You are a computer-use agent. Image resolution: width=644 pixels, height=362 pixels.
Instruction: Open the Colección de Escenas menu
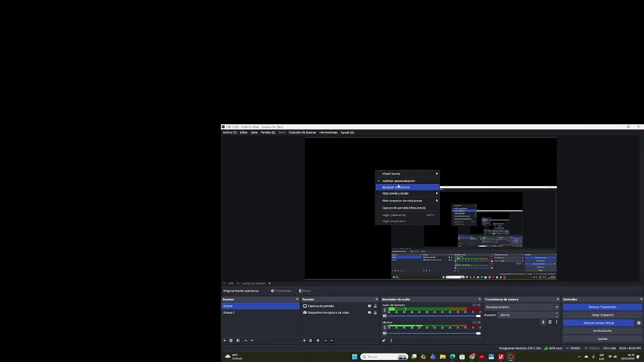point(302,132)
